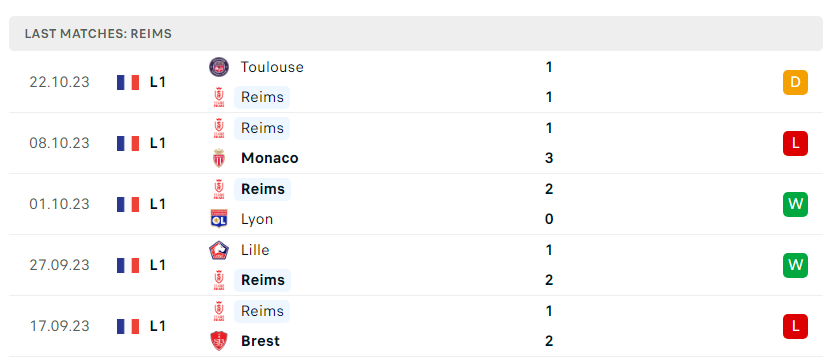The width and height of the screenshot is (824, 362).
Task: Click France flag on 22.10.23 row
Action: pyautogui.click(x=128, y=82)
